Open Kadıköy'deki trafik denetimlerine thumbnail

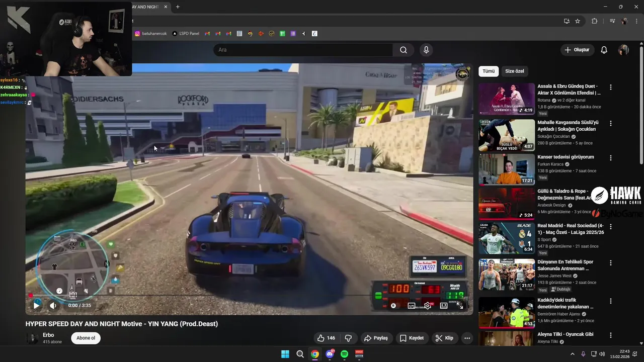point(507,313)
